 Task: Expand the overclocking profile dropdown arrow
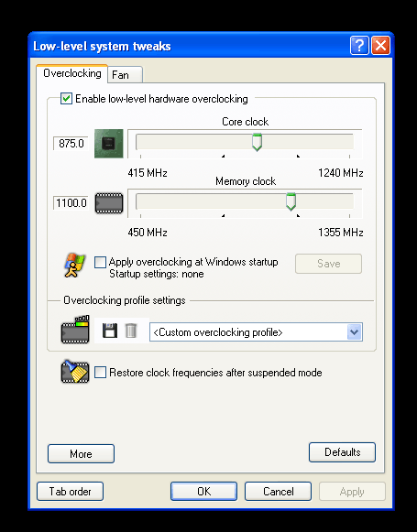(355, 332)
